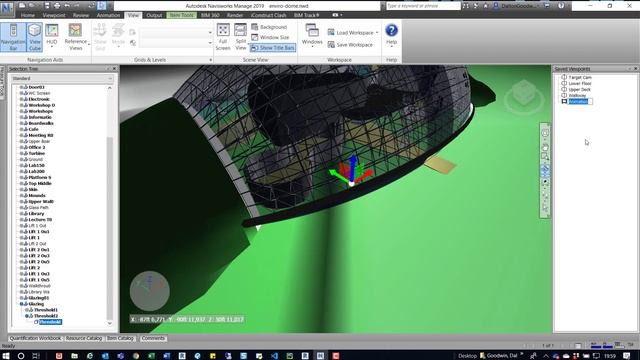Open the Help button
640x360 pixels.
point(391,36)
